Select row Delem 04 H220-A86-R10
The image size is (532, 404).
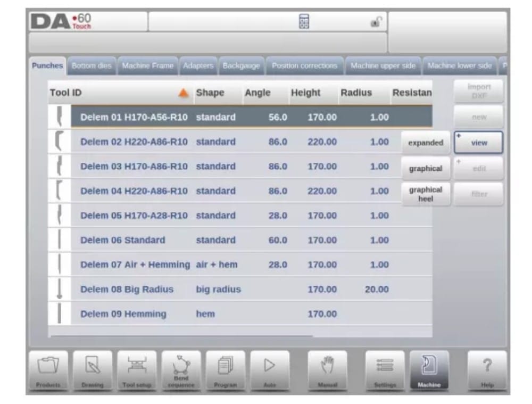pos(240,191)
